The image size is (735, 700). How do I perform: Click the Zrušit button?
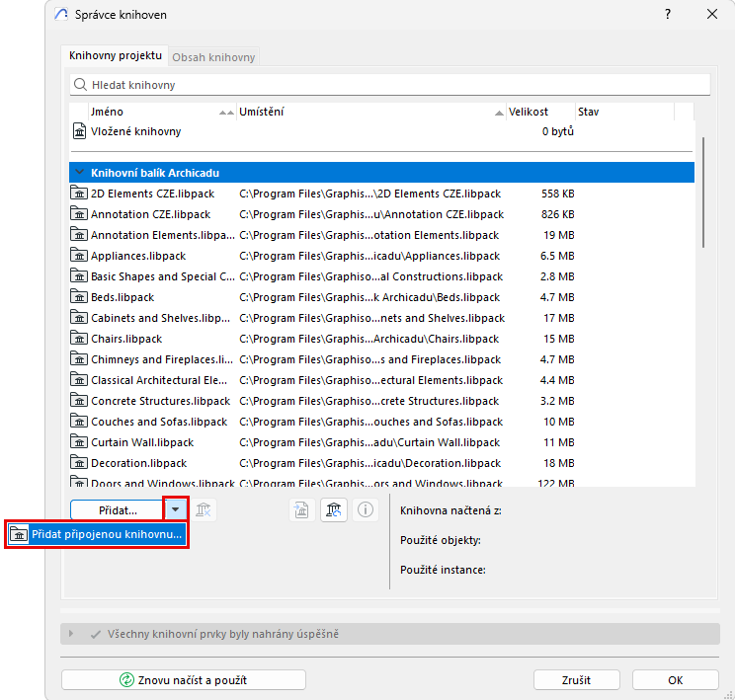coord(576,679)
